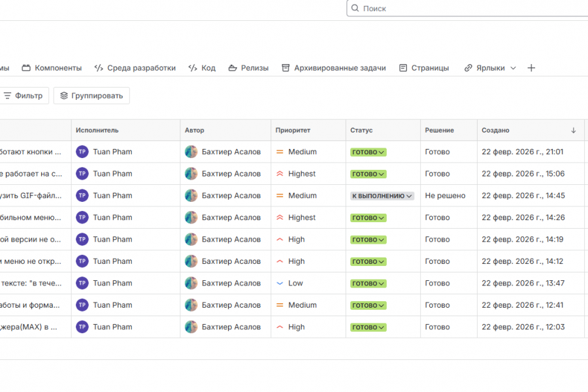588x392 pixels.
Task: Click the Ярлыки link icon
Action: pyautogui.click(x=468, y=68)
